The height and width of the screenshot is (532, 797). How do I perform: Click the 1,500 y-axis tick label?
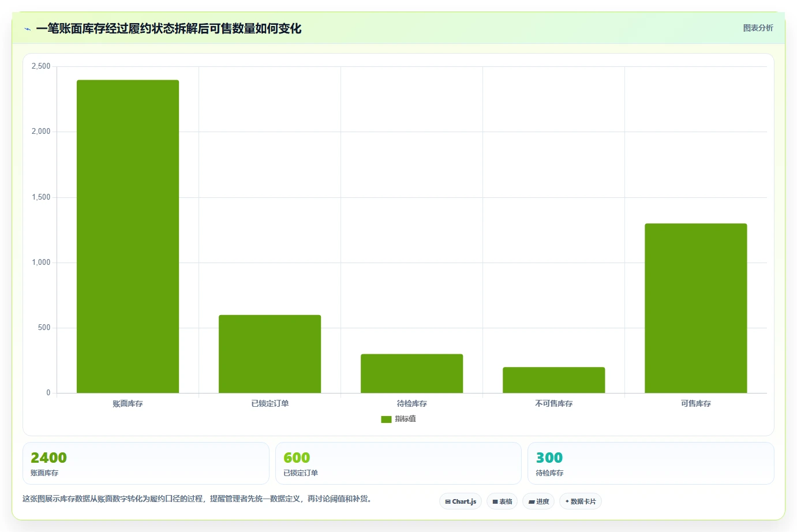[41, 197]
